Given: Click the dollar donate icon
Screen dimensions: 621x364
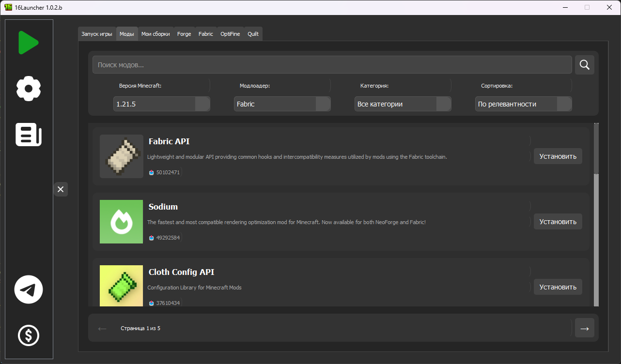Looking at the screenshot, I should pyautogui.click(x=29, y=335).
